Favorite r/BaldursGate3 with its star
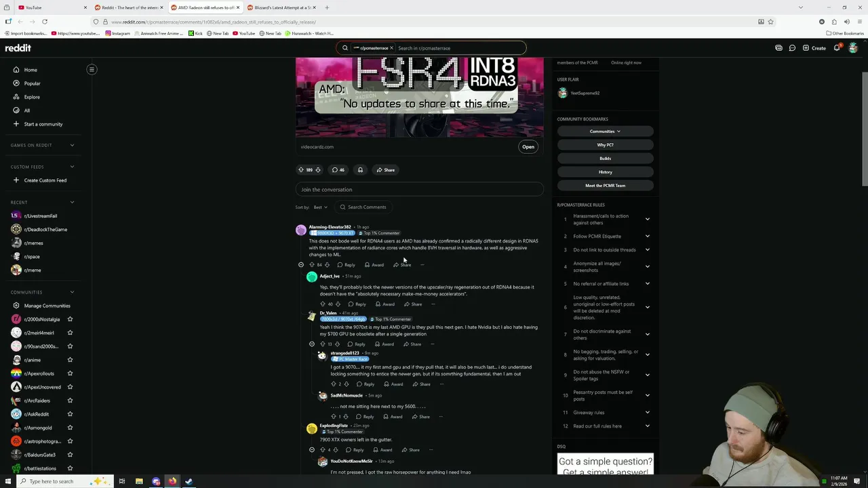 pos(70,455)
